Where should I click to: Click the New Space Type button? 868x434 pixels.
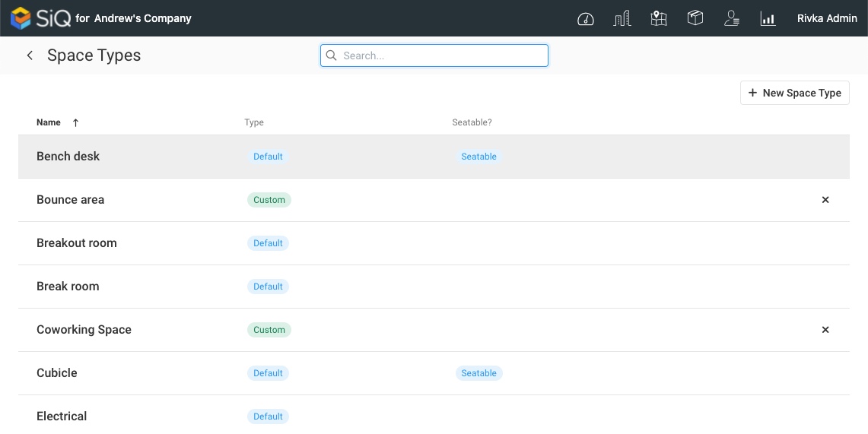[794, 93]
